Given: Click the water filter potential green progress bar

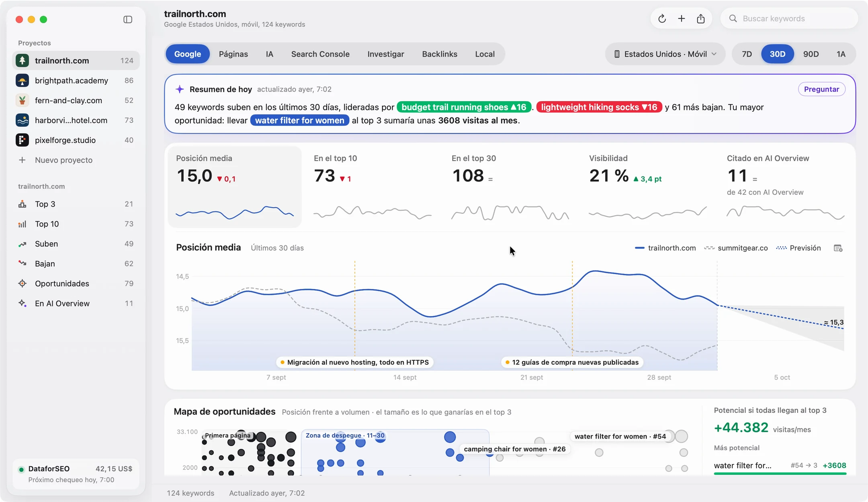Looking at the screenshot, I should [x=780, y=473].
